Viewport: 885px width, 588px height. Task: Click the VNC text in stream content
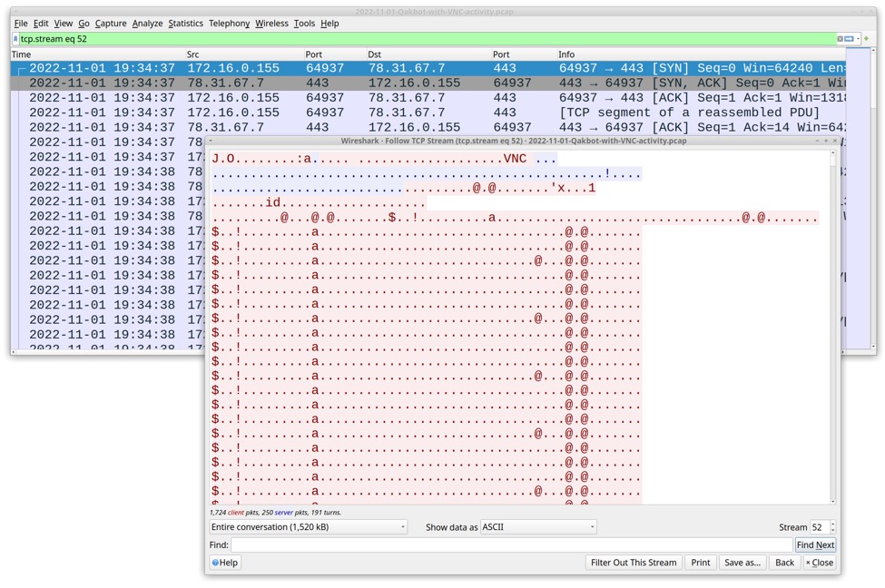(x=515, y=159)
